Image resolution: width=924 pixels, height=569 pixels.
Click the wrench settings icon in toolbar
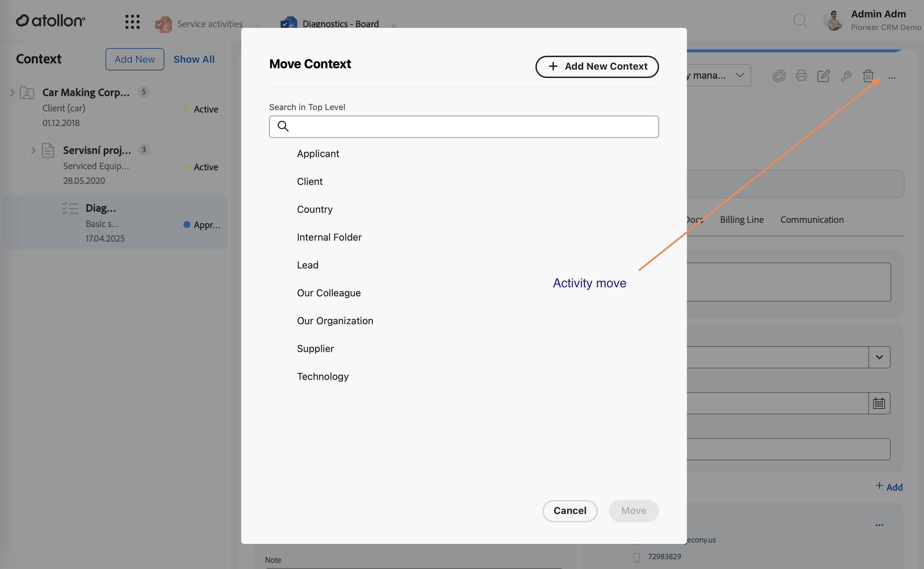click(x=846, y=76)
